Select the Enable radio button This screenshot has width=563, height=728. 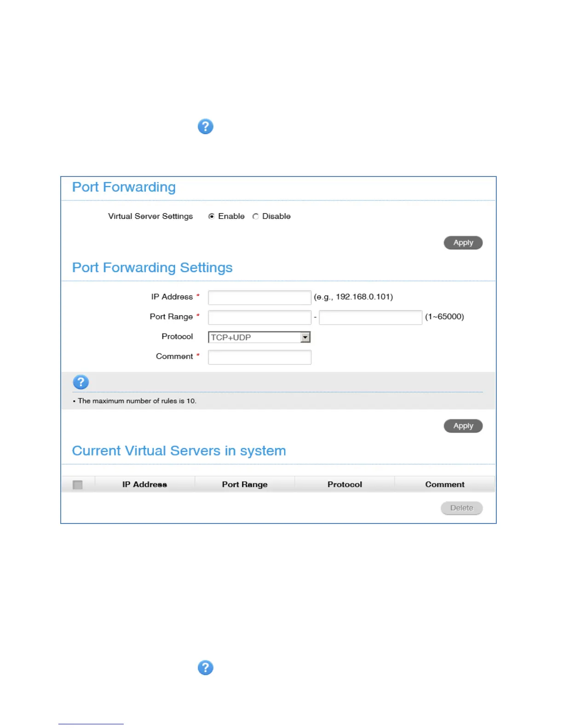tap(211, 216)
